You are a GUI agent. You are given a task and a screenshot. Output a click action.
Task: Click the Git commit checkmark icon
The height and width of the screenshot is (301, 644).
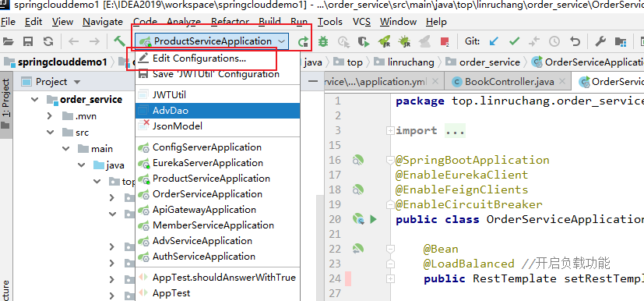(514, 41)
